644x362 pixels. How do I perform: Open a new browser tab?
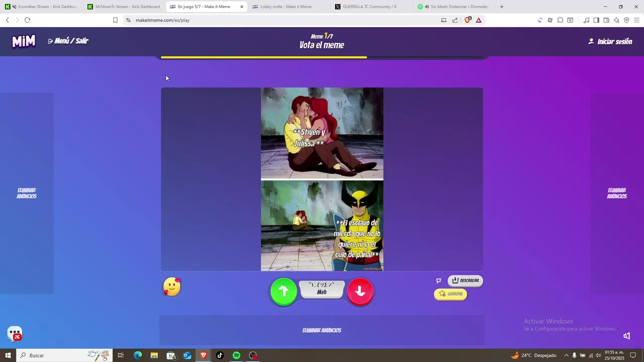click(x=502, y=7)
